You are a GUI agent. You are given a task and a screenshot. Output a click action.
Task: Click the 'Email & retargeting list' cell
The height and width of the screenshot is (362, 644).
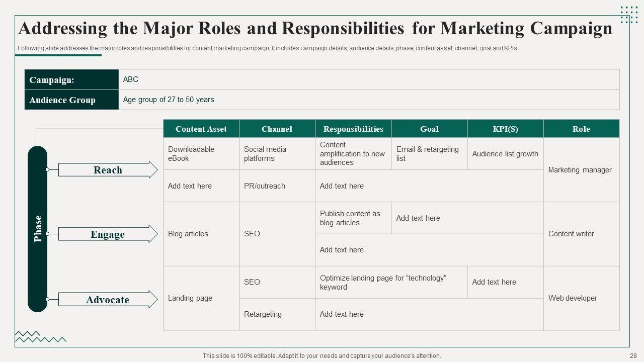429,154
